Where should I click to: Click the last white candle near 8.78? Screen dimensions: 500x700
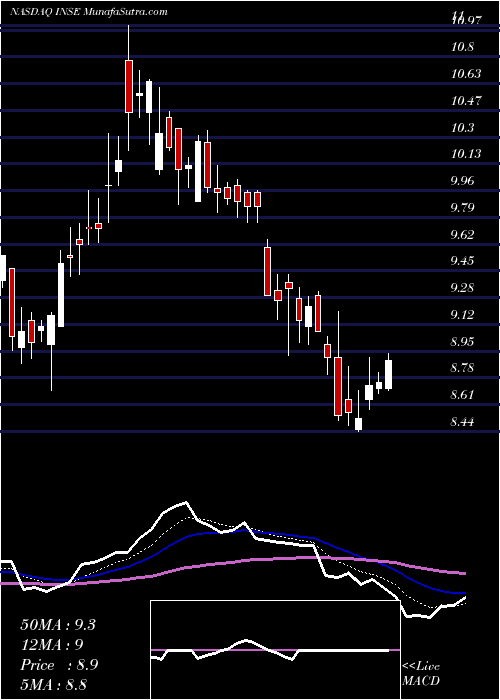(x=388, y=375)
